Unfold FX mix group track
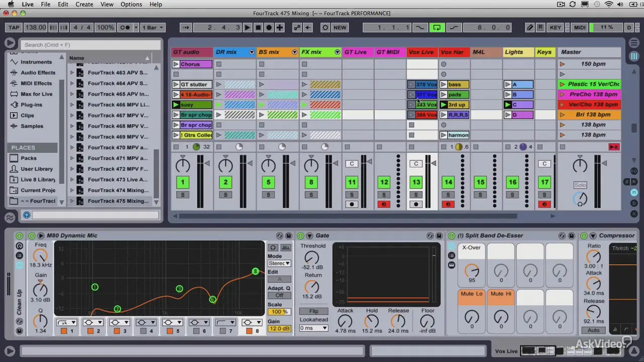This screenshot has height=362, width=644. click(337, 52)
